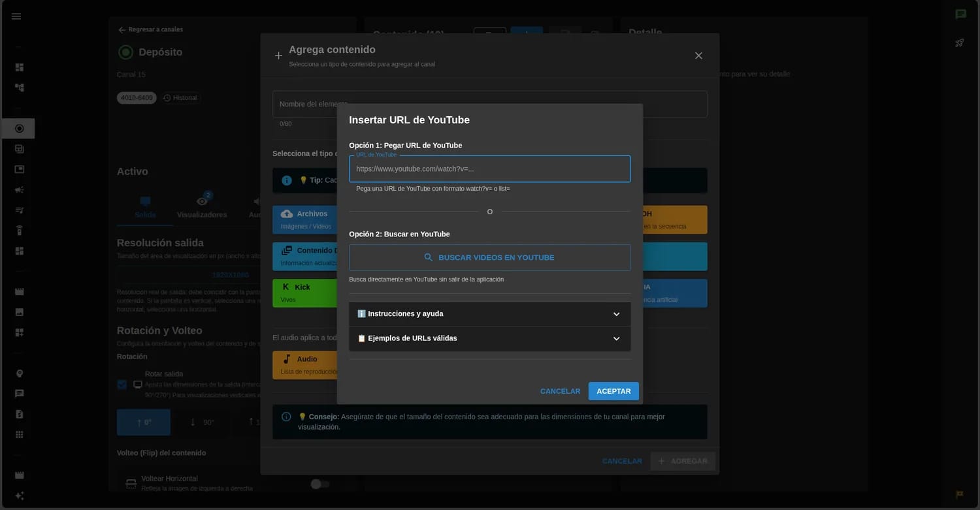Choose the Audio content type card
This screenshot has width=980, height=510.
tap(305, 365)
